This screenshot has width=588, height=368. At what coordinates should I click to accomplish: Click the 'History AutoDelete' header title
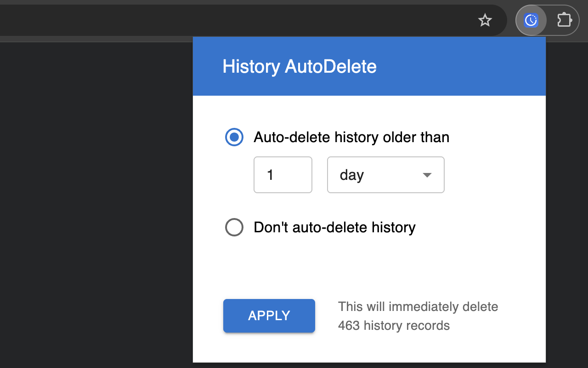[300, 67]
